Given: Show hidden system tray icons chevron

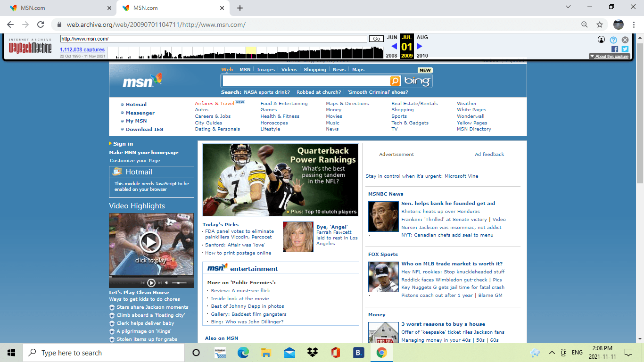Looking at the screenshot, I should [552, 353].
